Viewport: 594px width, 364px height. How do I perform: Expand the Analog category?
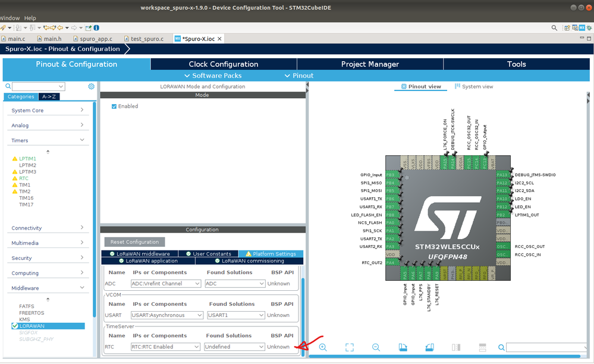coord(48,125)
